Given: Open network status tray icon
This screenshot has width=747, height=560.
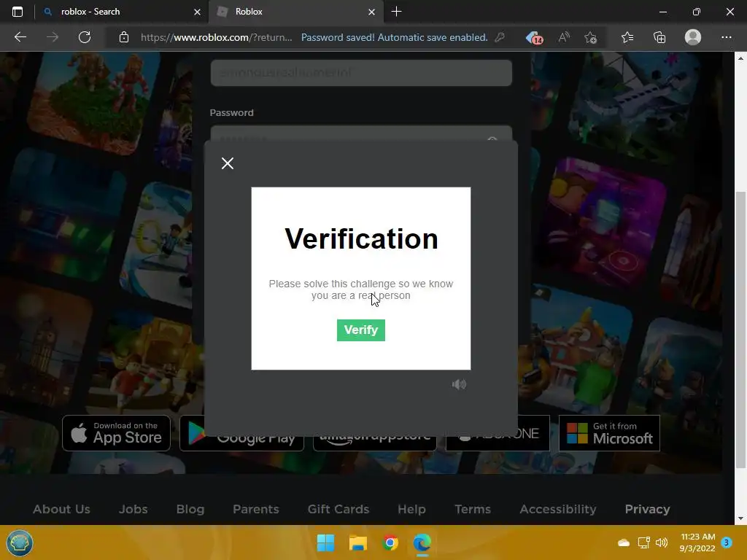Looking at the screenshot, I should tap(643, 542).
